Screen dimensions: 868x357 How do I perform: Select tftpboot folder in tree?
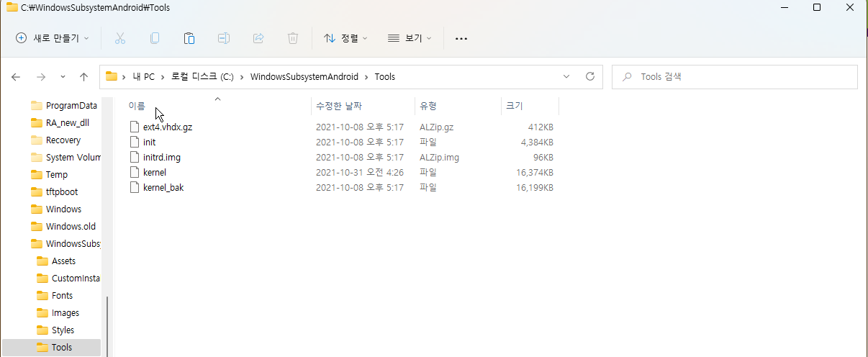coord(55,191)
